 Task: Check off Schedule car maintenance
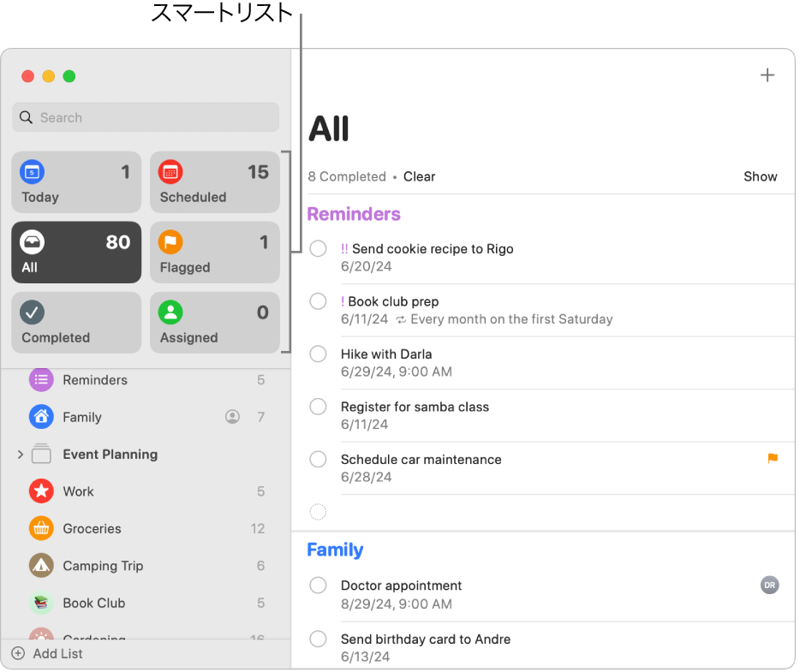(x=318, y=460)
